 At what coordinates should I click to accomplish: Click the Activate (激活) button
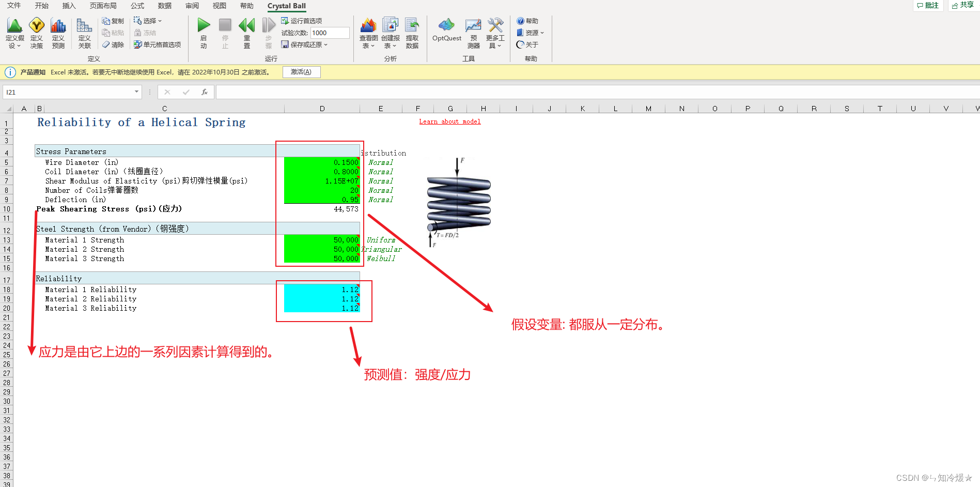pos(301,72)
